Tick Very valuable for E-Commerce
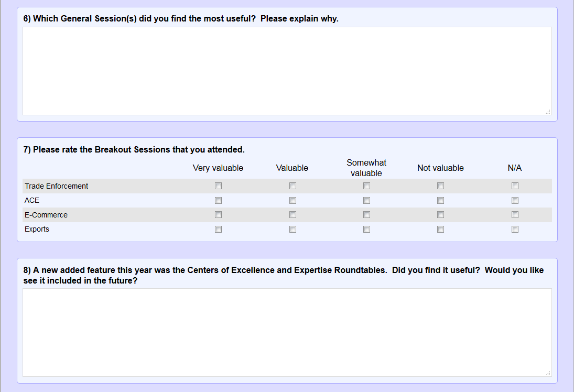This screenshot has height=392, width=574. coord(218,215)
